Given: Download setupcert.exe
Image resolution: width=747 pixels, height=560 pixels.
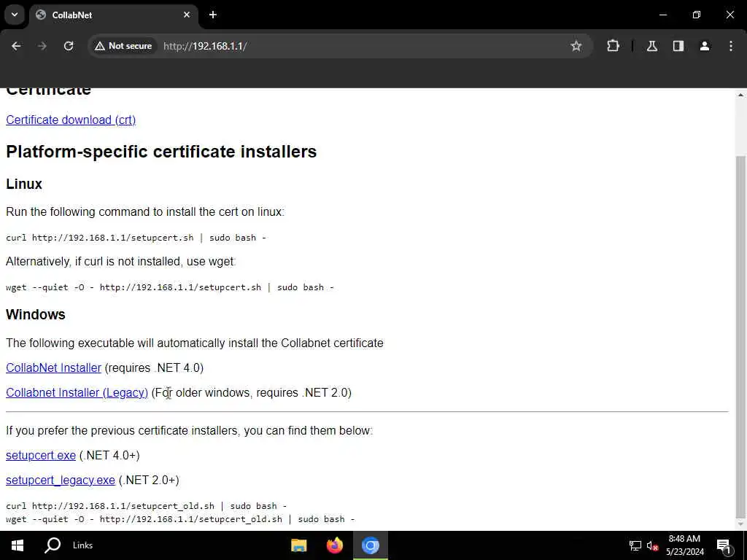Looking at the screenshot, I should [x=41, y=455].
